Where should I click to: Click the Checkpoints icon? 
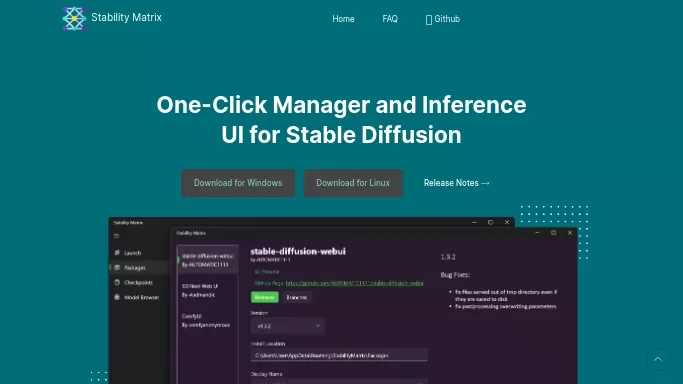(x=117, y=283)
